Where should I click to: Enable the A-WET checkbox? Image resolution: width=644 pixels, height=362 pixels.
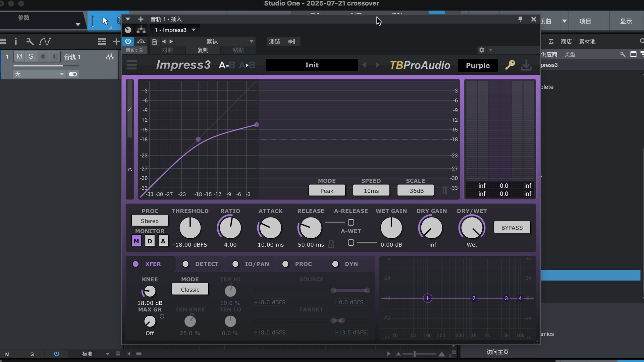(x=351, y=242)
